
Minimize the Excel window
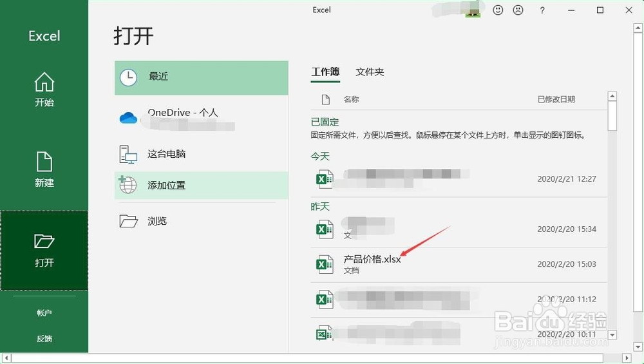click(571, 10)
